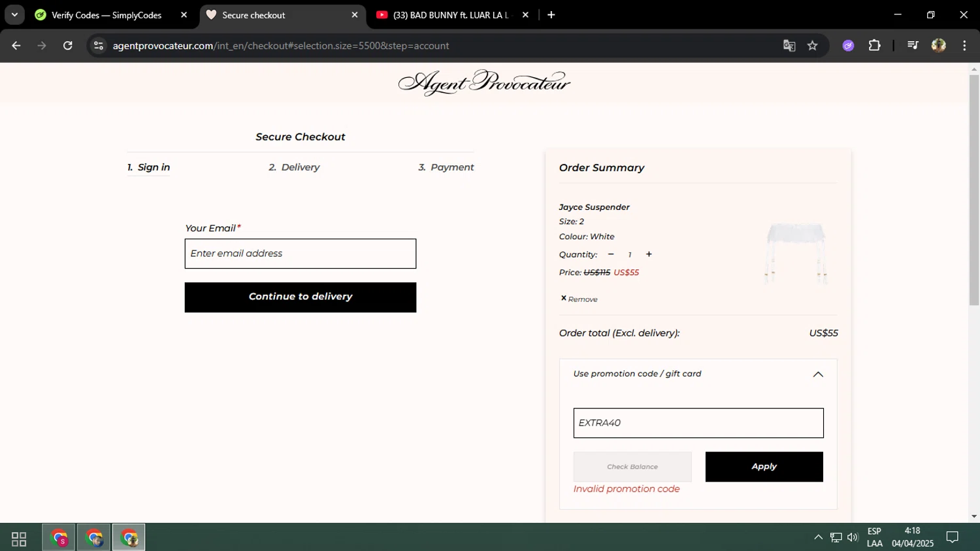The width and height of the screenshot is (980, 551).
Task: Open the notifications center
Action: coord(953,537)
